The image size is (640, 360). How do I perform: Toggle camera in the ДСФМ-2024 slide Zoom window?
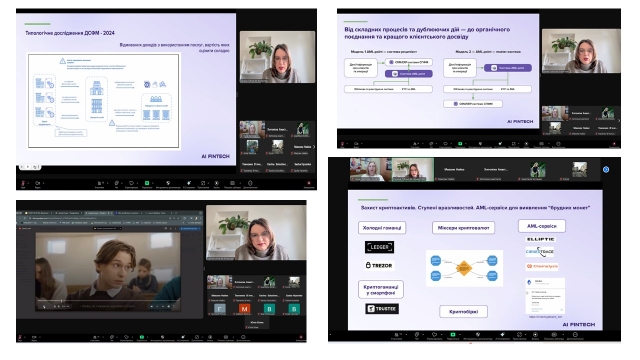coord(38,183)
